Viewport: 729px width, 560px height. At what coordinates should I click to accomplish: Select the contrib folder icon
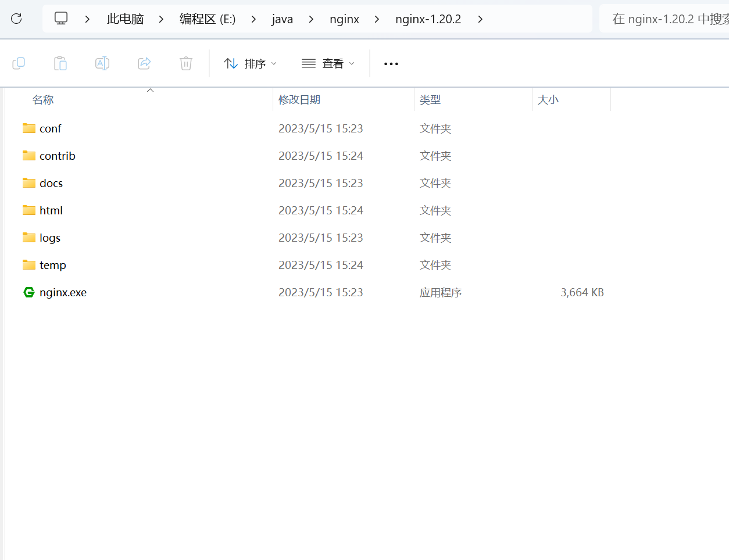pos(29,156)
